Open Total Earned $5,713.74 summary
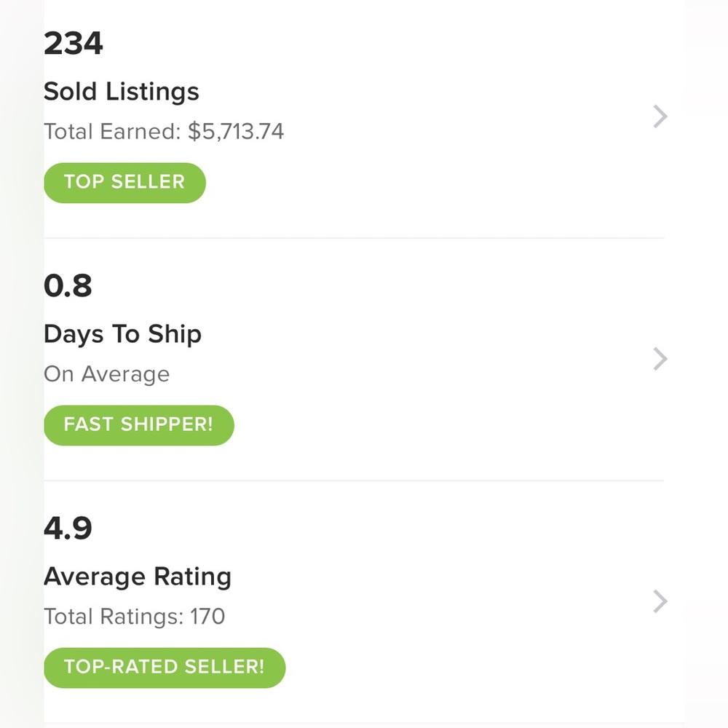This screenshot has height=728, width=728. click(x=164, y=131)
